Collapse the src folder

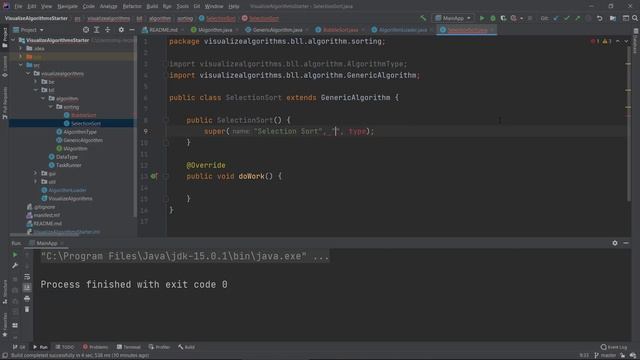pos(21,65)
